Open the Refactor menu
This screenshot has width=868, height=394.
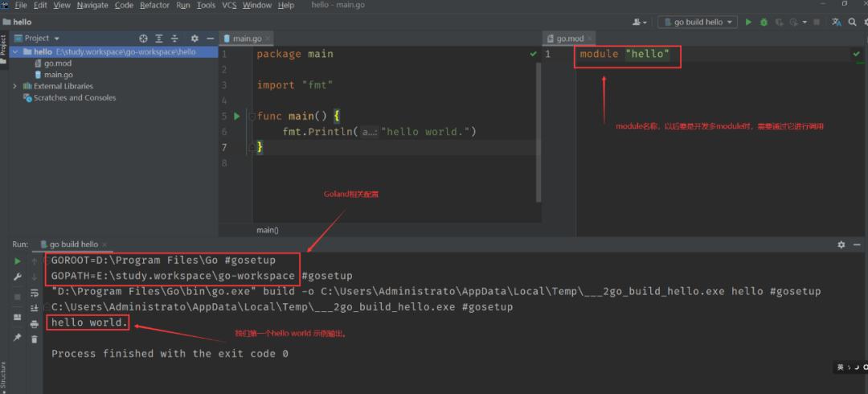[x=154, y=5]
